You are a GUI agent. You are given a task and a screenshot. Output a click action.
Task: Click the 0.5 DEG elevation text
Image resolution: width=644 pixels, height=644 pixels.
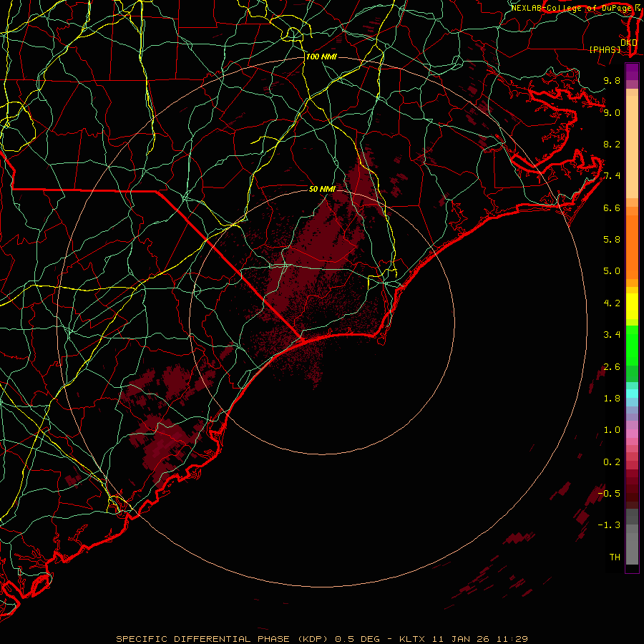pos(357,639)
